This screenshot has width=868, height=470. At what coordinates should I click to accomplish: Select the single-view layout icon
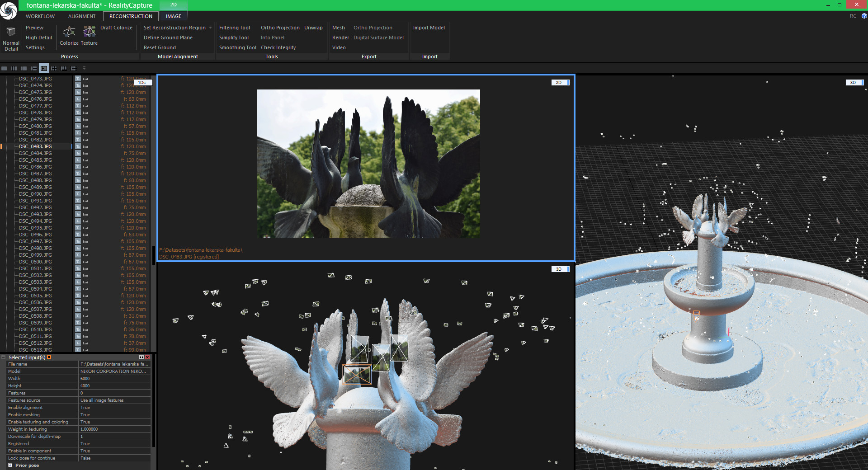tap(4, 68)
